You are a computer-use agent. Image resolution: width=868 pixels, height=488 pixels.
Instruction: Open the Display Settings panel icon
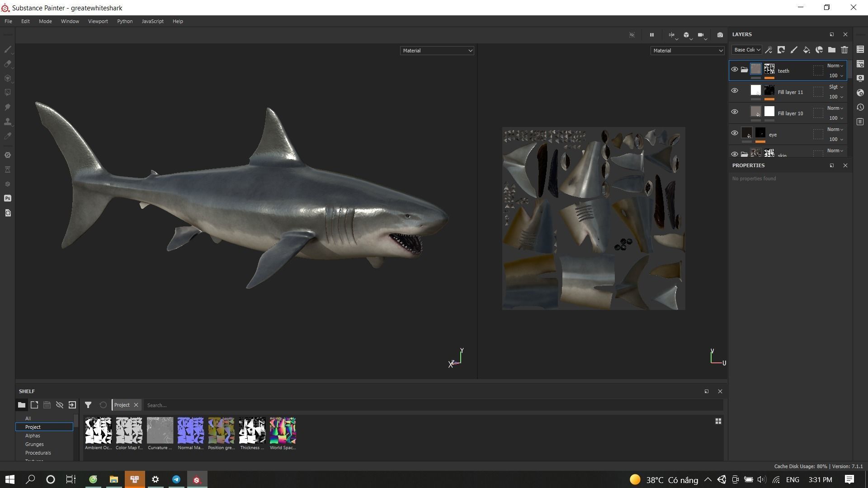pyautogui.click(x=860, y=78)
